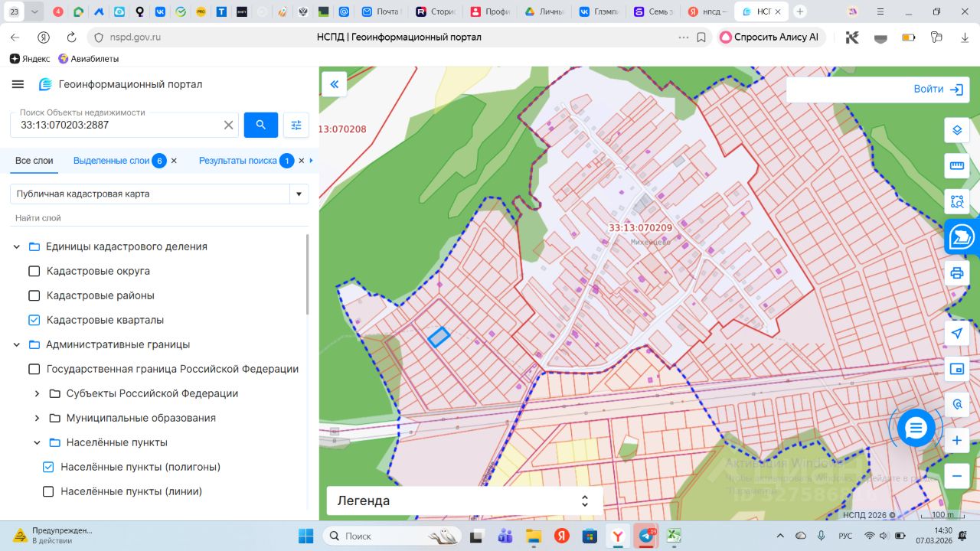Select the ruler measurement tool

click(x=956, y=165)
